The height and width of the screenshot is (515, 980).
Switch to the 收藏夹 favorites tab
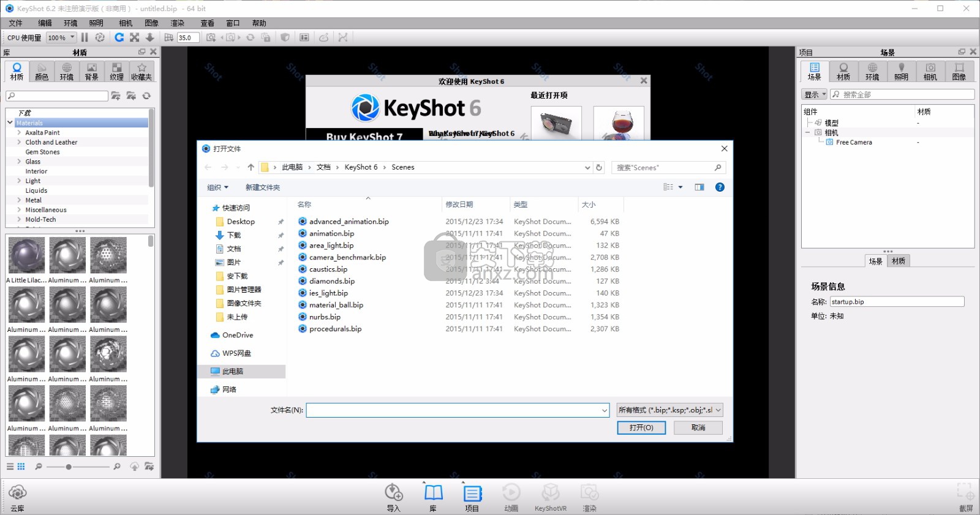(x=141, y=72)
